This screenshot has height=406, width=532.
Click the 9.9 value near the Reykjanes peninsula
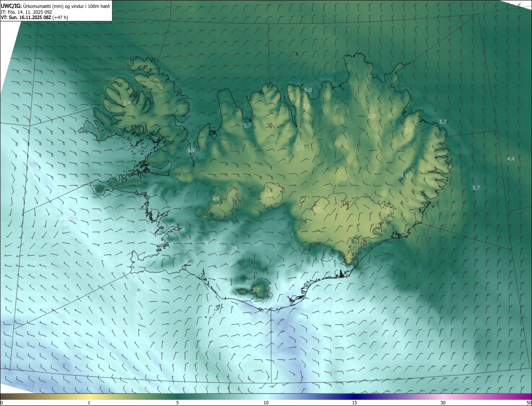click(x=136, y=276)
